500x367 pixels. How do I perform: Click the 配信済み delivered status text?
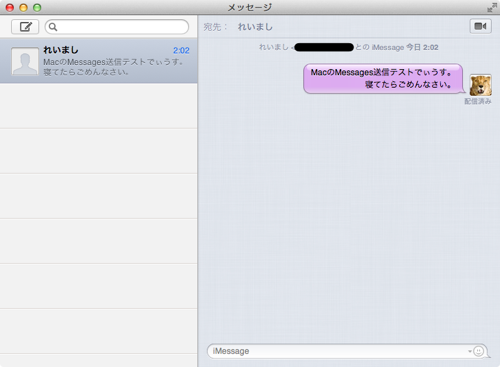point(478,101)
